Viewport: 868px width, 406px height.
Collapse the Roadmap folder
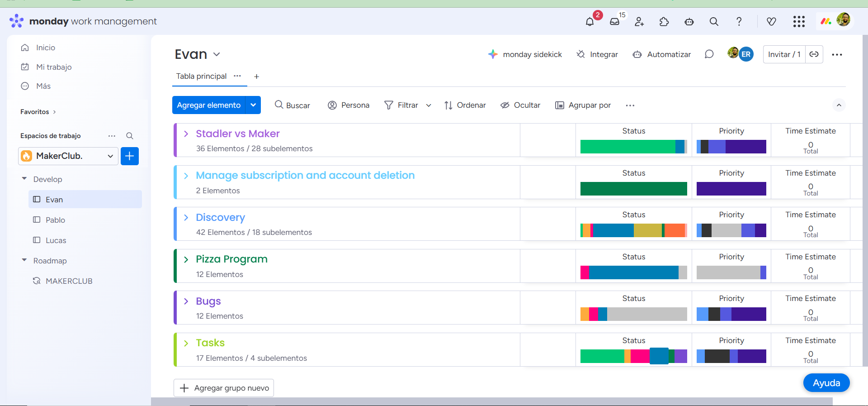(x=24, y=260)
